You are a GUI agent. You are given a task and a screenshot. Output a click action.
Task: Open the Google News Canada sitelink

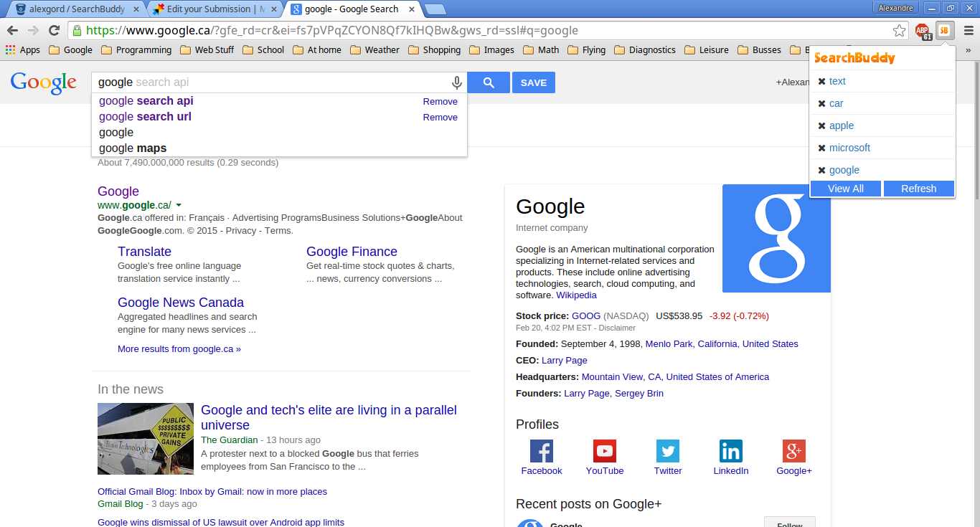[181, 303]
